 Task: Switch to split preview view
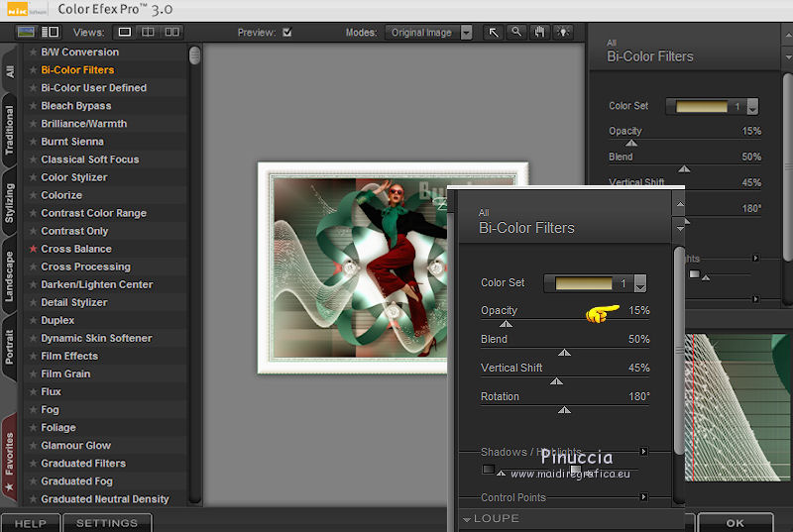148,32
